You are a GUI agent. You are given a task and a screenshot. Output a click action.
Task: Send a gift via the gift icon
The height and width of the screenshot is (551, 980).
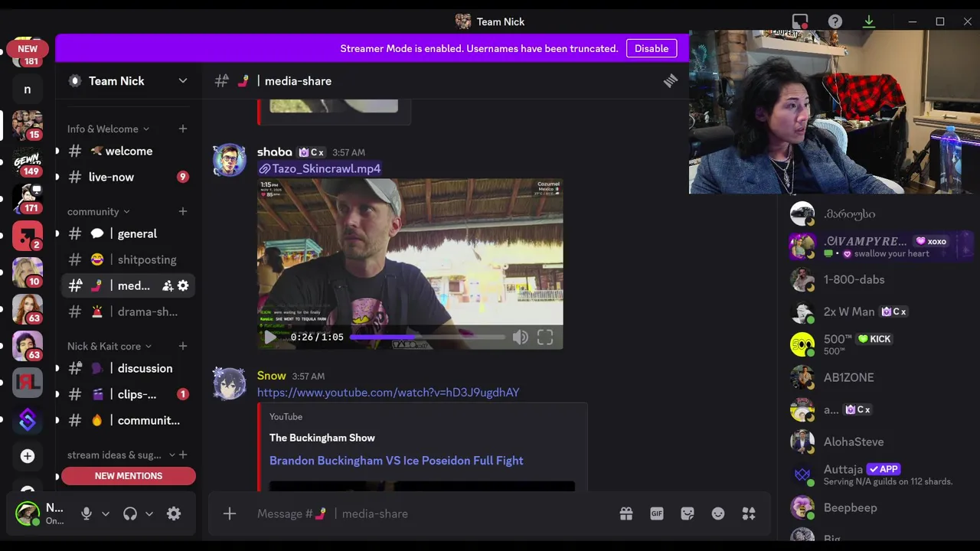coord(626,514)
